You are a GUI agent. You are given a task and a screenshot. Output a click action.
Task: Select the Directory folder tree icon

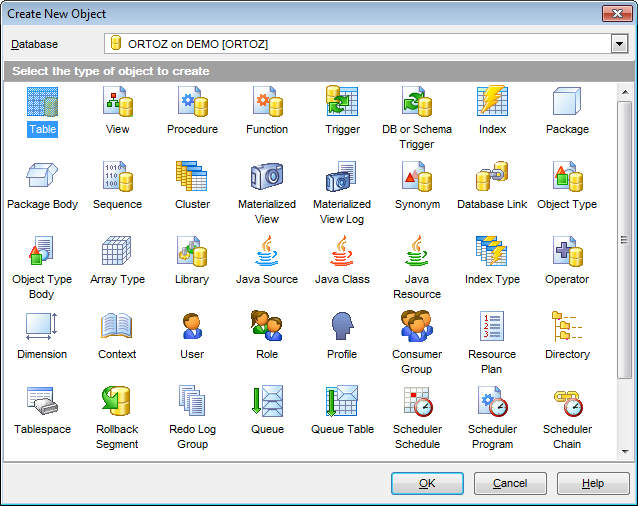[567, 326]
